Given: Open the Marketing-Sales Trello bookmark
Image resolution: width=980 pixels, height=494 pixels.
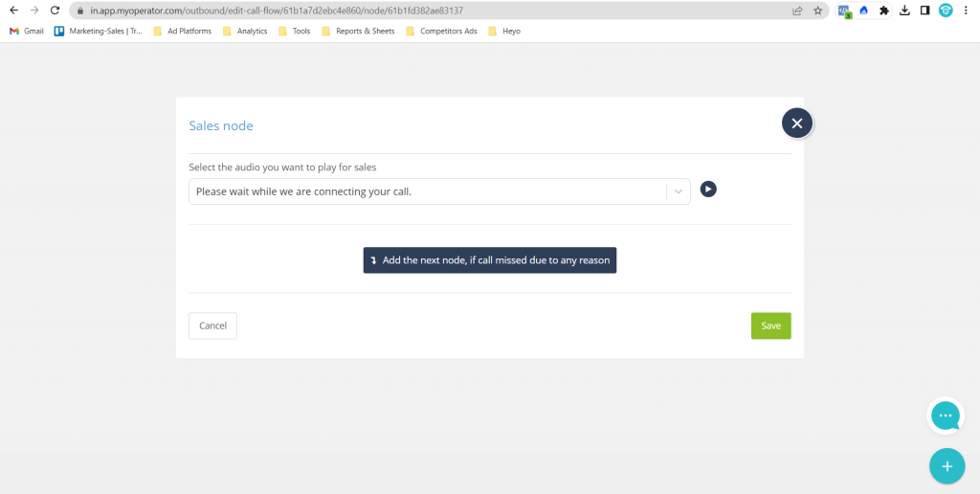Looking at the screenshot, I should (x=99, y=31).
